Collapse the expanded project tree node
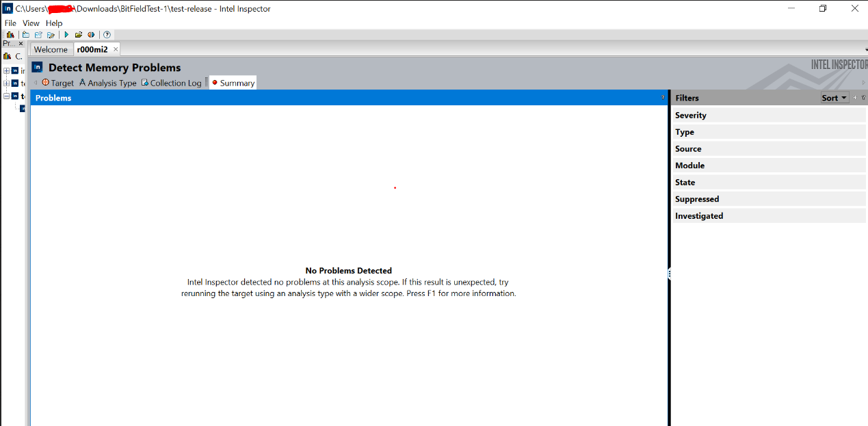 pyautogui.click(x=6, y=96)
